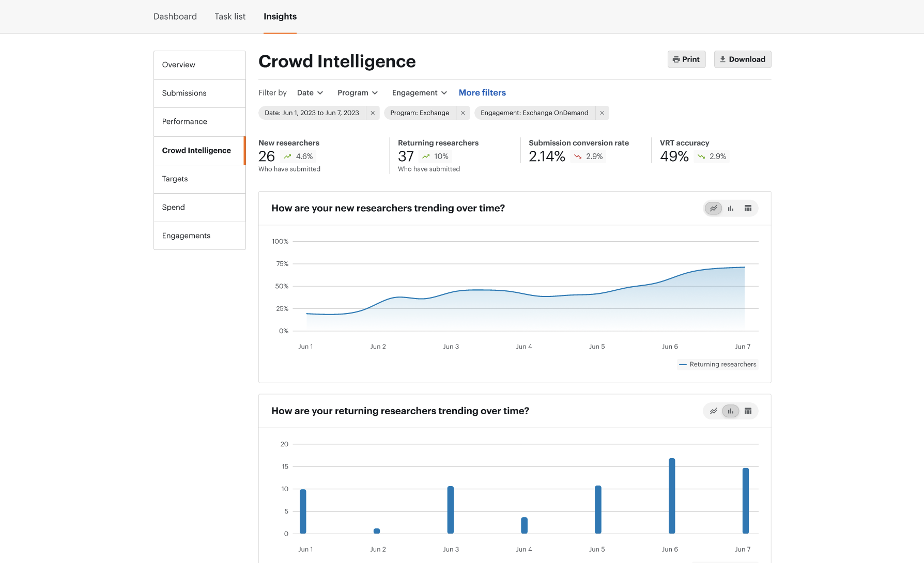Screen dimensions: 924x563
Task: Expand the Program filter dropdown
Action: point(358,93)
